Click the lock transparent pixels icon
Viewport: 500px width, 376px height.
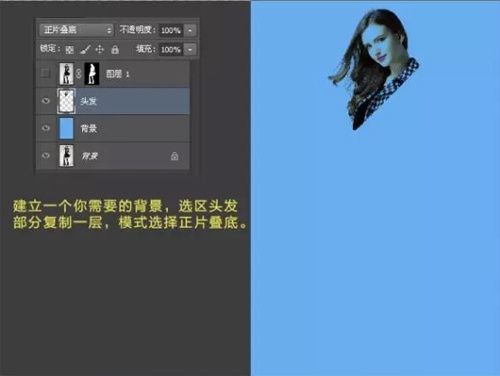[69, 50]
